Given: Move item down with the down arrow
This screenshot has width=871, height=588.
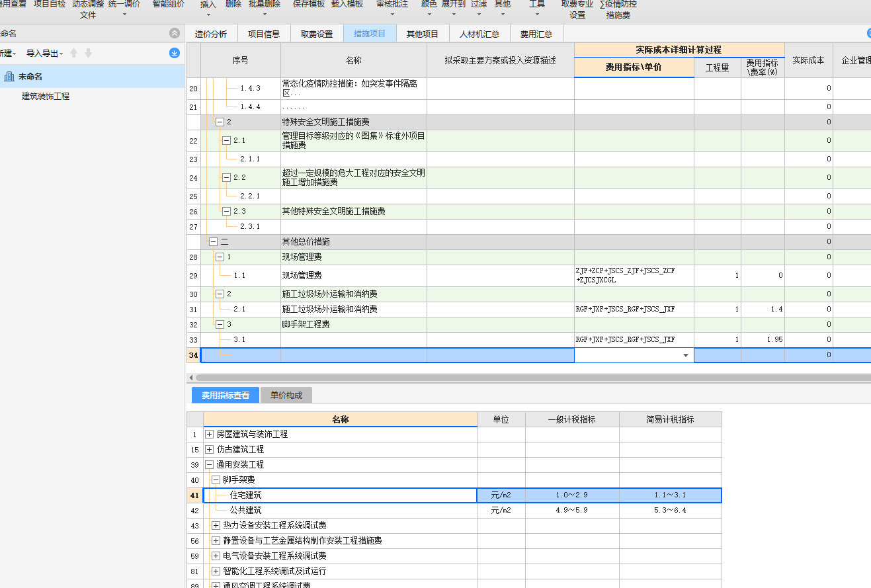Looking at the screenshot, I should pos(88,53).
